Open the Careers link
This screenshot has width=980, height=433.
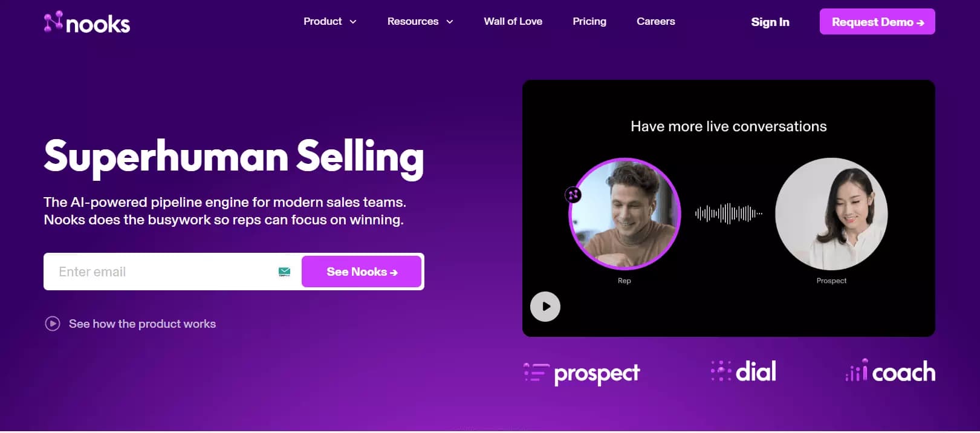(655, 22)
